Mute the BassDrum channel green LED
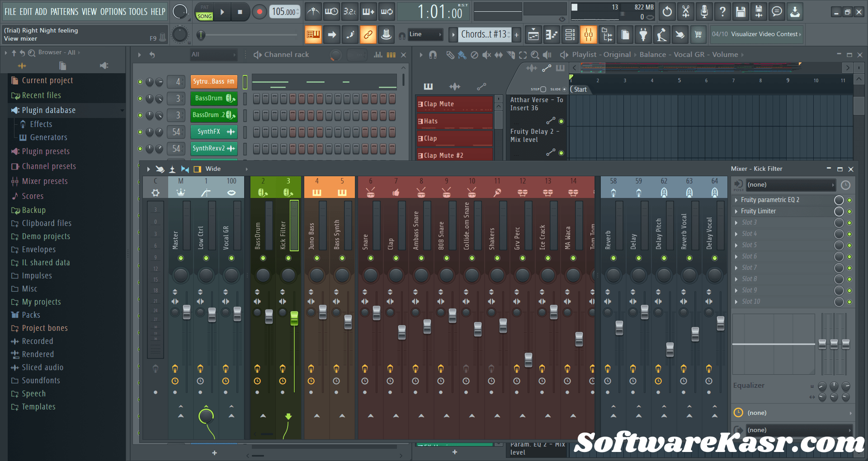Viewport: 868px width, 461px height. [x=140, y=99]
